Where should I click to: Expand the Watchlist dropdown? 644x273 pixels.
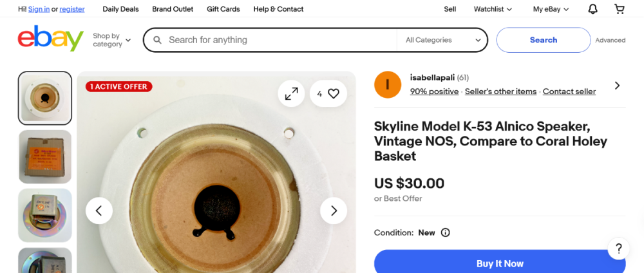click(x=493, y=9)
